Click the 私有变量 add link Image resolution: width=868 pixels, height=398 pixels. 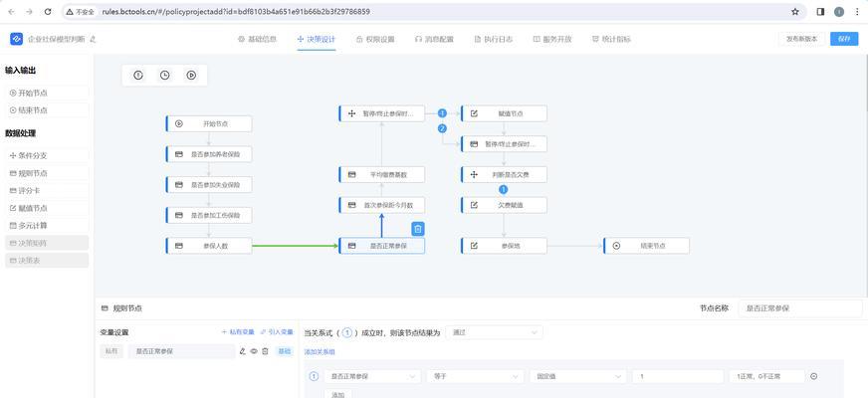[x=238, y=332]
